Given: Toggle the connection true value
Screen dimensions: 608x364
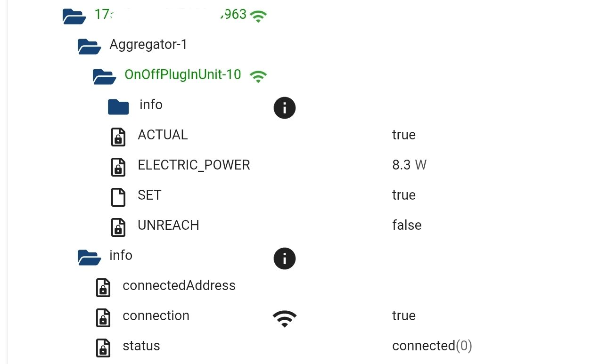Looking at the screenshot, I should pos(404,315).
